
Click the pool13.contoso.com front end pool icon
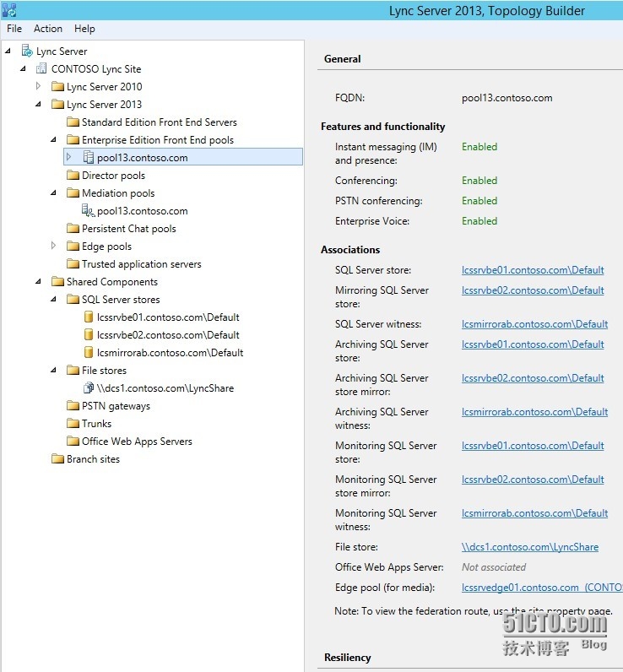point(89,157)
